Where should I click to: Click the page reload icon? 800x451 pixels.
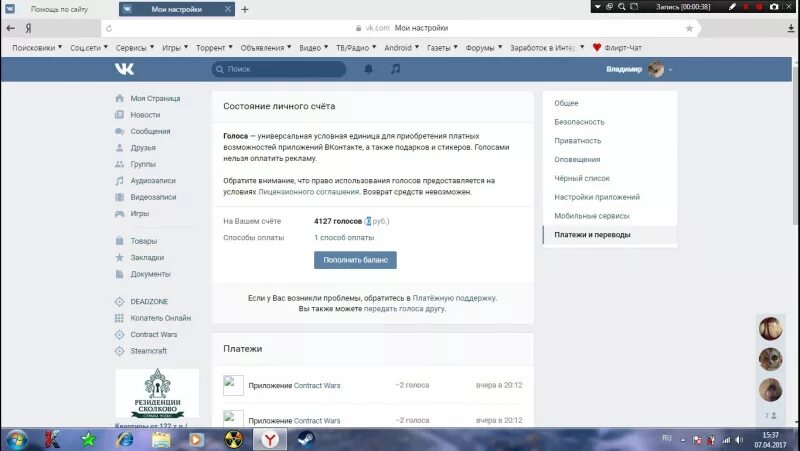click(x=109, y=29)
